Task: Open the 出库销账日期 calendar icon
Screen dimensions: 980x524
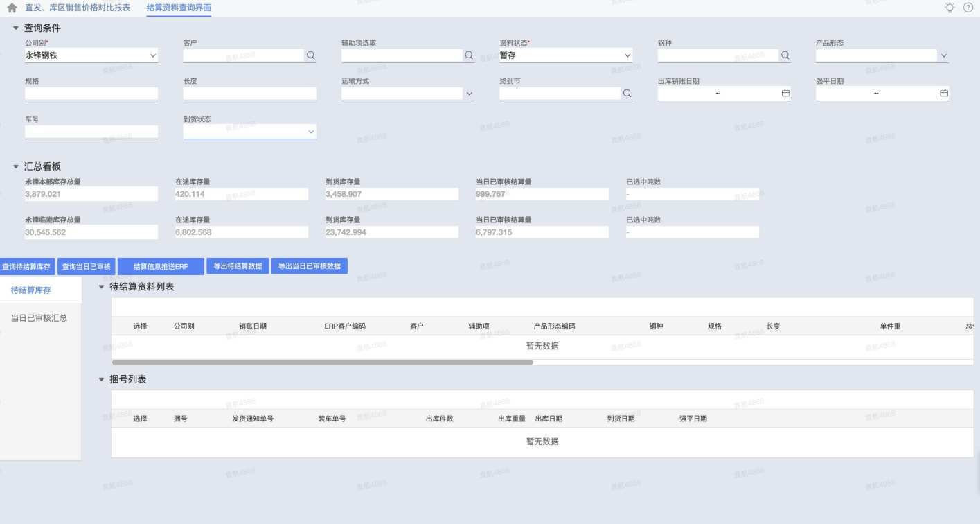Action: coord(785,94)
